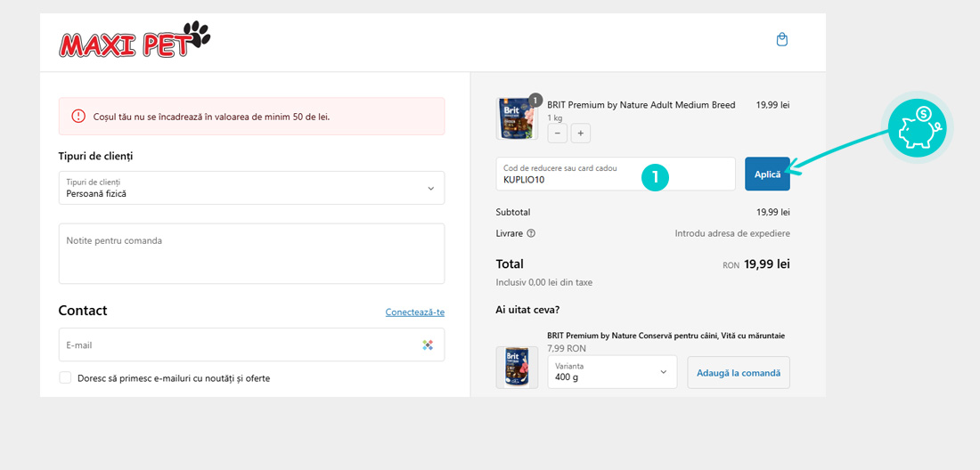Decrease product quantity with minus button
980x470 pixels.
[558, 134]
